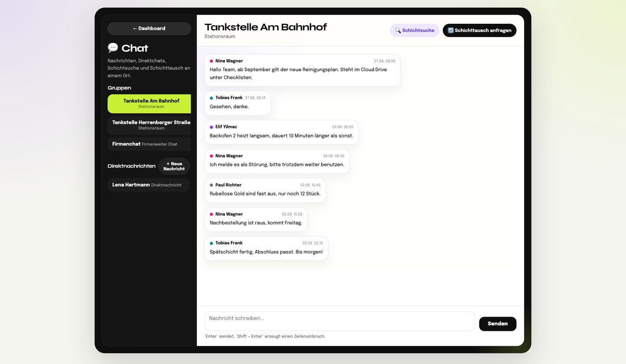Screen dimensions: 626x364
Task: Click the speech bubble Chat icon
Action: (x=113, y=48)
